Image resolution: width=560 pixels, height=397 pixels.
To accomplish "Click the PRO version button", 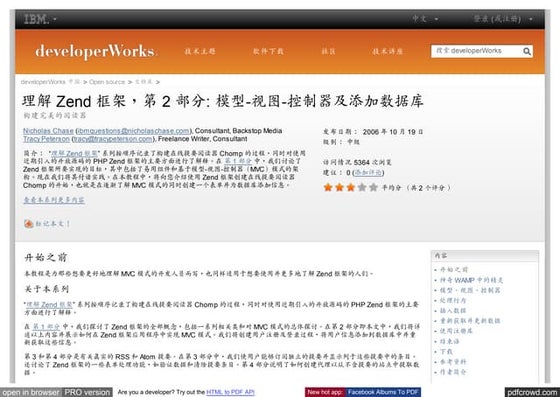I will coord(87,392).
